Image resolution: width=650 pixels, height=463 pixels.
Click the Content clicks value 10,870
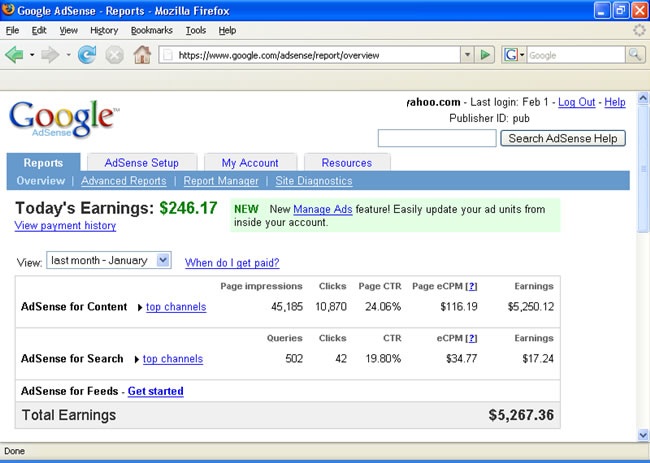pos(331,307)
